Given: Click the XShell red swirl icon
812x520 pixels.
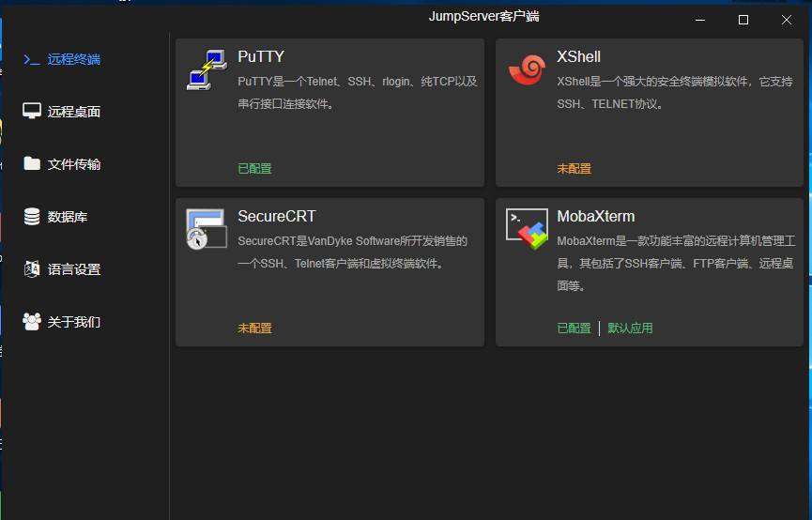Looking at the screenshot, I should tap(527, 69).
